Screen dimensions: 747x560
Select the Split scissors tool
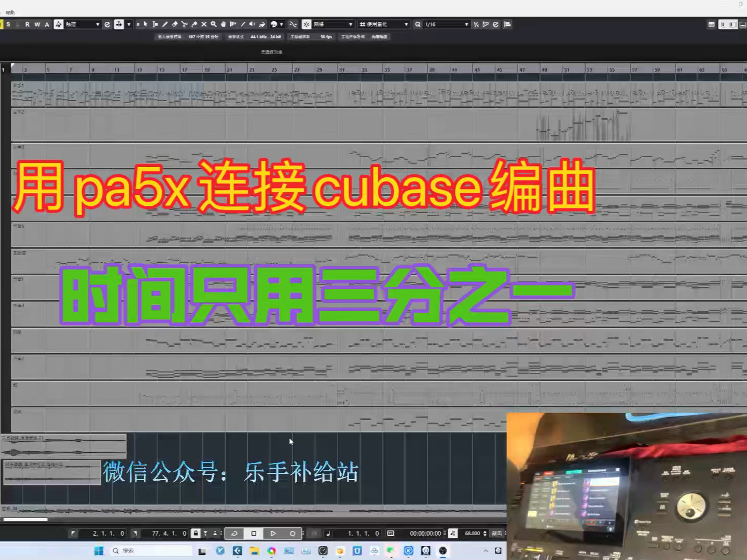click(184, 24)
